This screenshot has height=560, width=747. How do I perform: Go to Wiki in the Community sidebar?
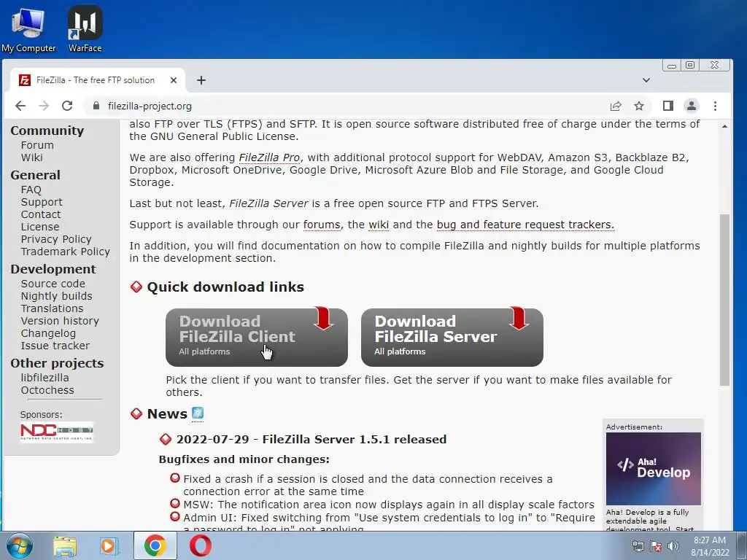pyautogui.click(x=32, y=157)
